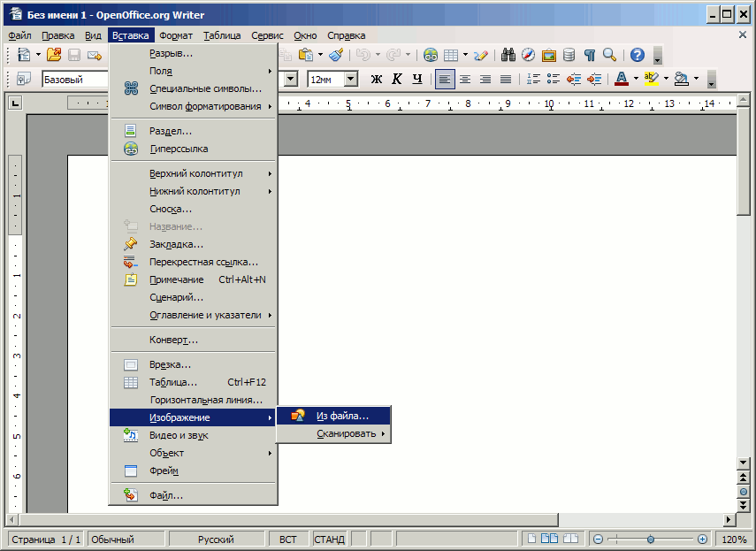
Task: Open the Undo history dropdown arrow
Action: 378,55
